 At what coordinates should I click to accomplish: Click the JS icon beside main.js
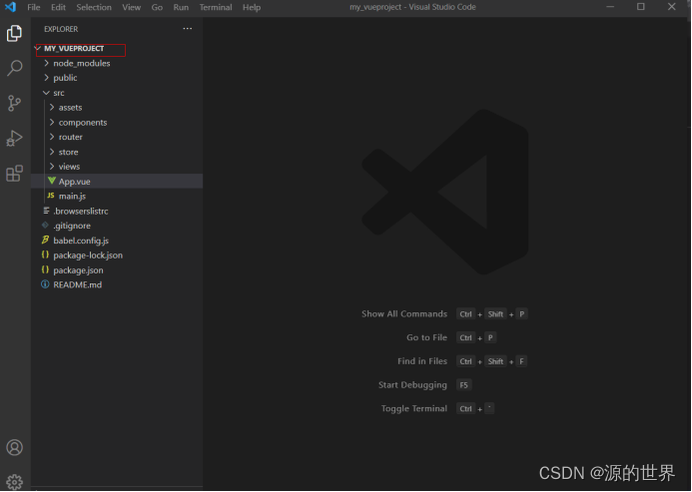[51, 195]
